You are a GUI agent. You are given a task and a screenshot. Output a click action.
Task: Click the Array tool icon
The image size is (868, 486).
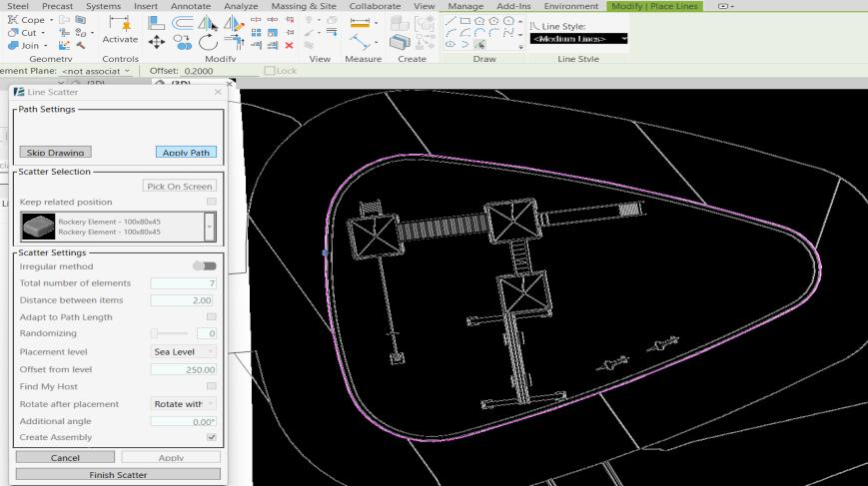coord(257,33)
